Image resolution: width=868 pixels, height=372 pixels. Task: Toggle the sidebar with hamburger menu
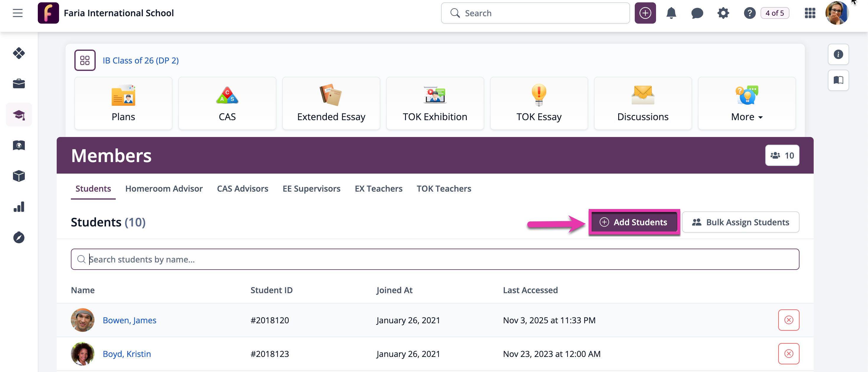pyautogui.click(x=17, y=13)
